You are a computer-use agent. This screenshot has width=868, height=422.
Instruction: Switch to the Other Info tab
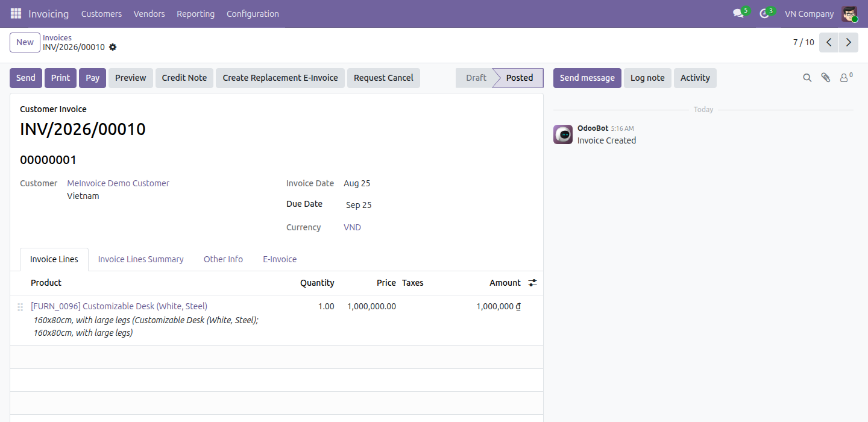click(223, 259)
